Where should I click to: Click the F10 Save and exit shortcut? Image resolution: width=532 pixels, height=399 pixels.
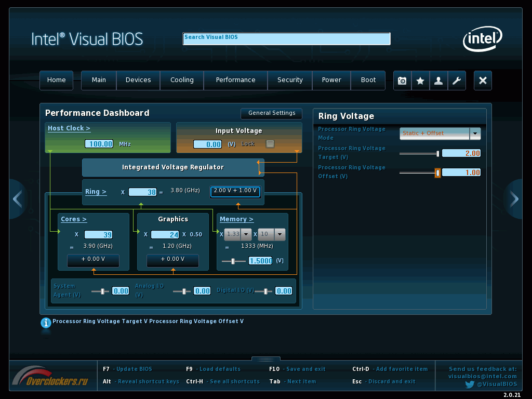pos(297,369)
